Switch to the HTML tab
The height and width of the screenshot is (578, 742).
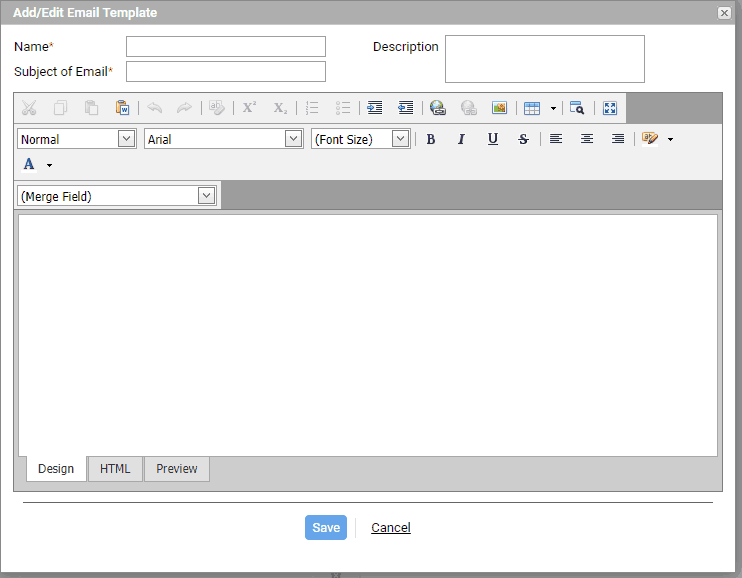click(115, 469)
